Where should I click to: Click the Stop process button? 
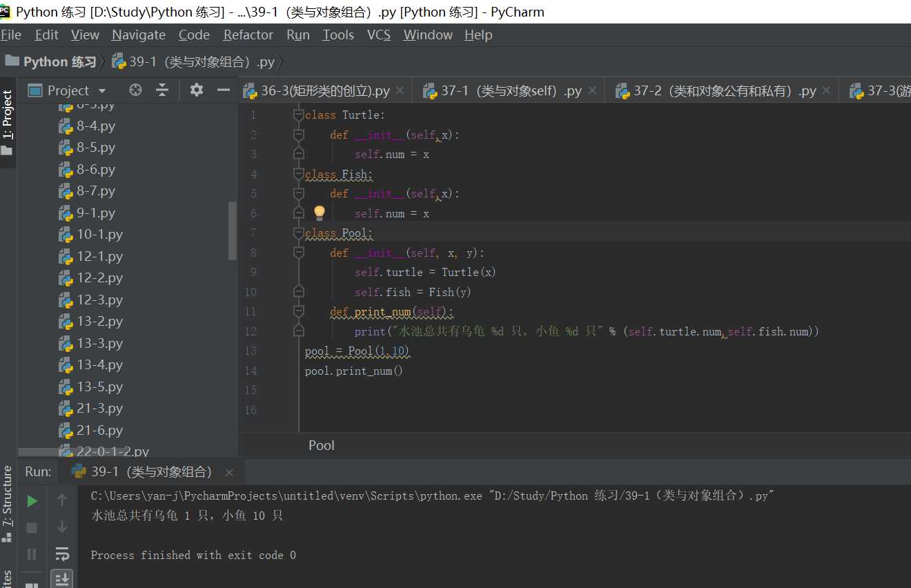click(x=32, y=528)
